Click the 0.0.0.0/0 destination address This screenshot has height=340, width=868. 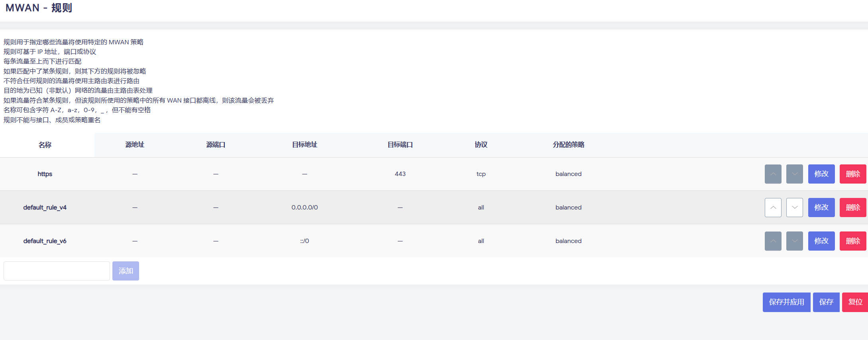point(304,208)
